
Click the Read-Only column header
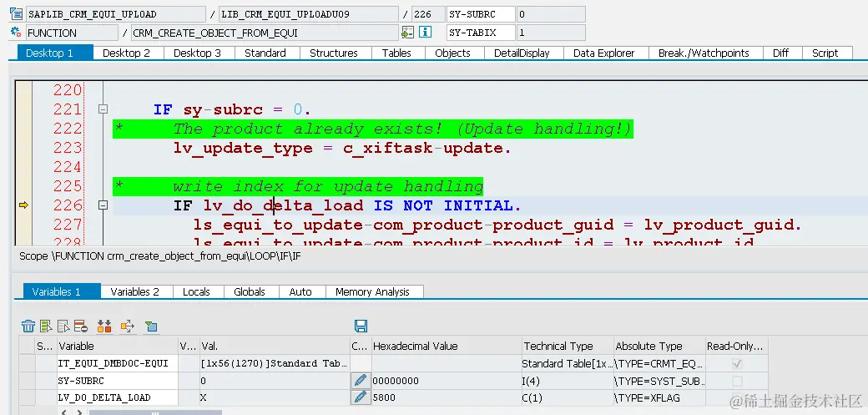click(736, 347)
